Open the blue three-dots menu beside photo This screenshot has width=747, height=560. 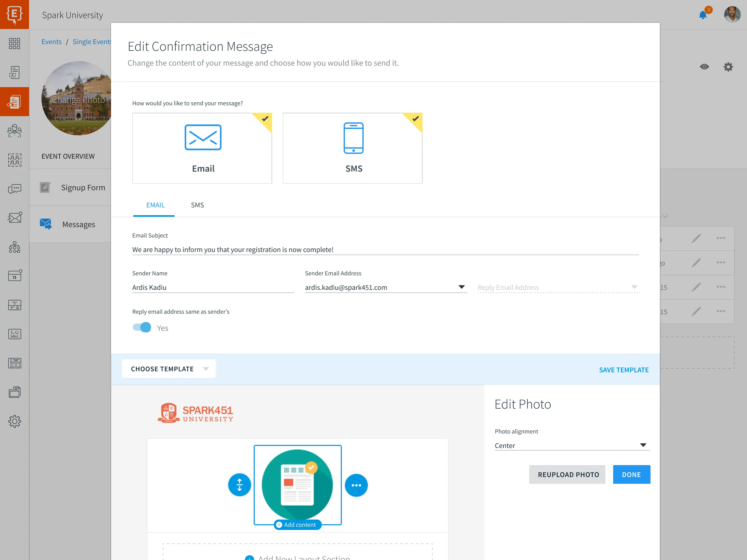356,485
